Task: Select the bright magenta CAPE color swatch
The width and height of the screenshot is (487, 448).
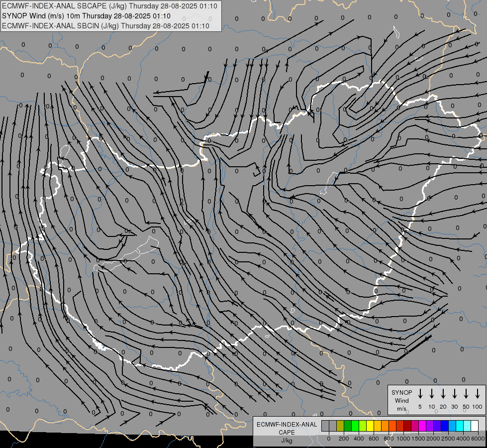Action: (x=422, y=426)
